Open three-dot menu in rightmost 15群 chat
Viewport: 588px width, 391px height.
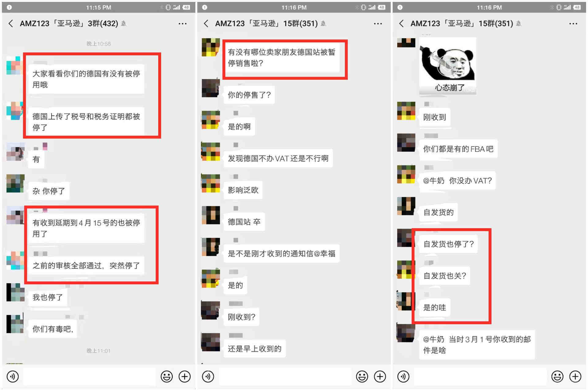(573, 24)
